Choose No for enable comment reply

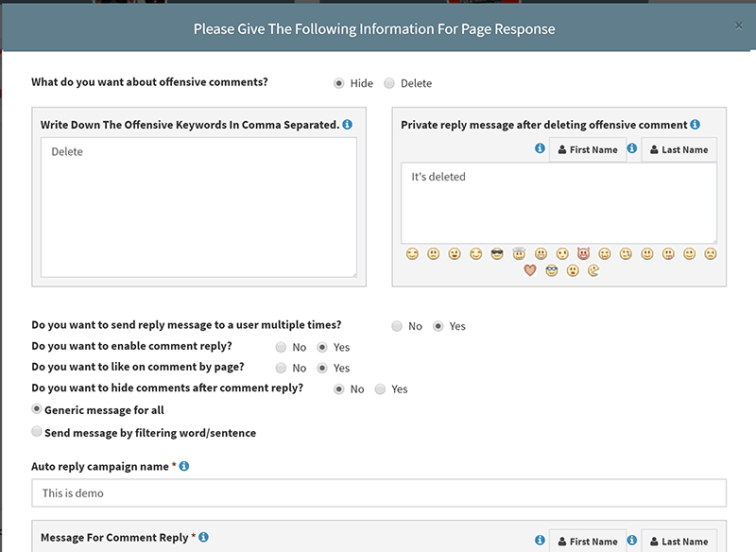click(281, 347)
